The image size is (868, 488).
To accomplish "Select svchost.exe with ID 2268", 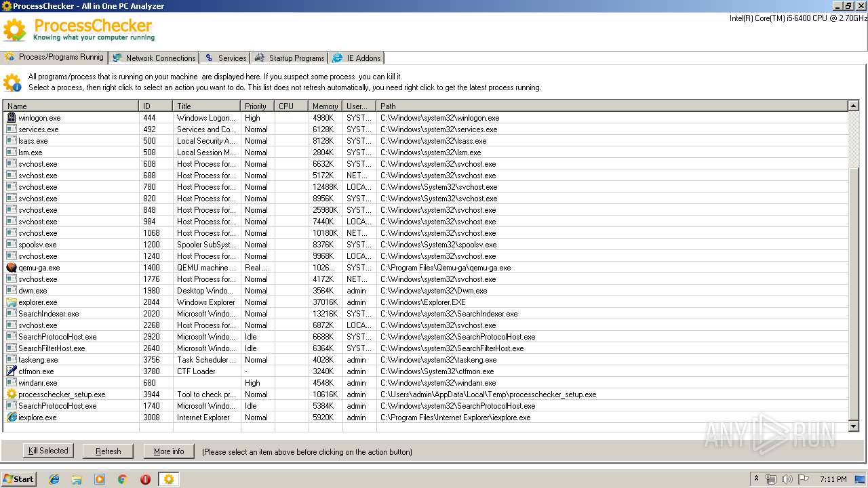I will click(425, 325).
